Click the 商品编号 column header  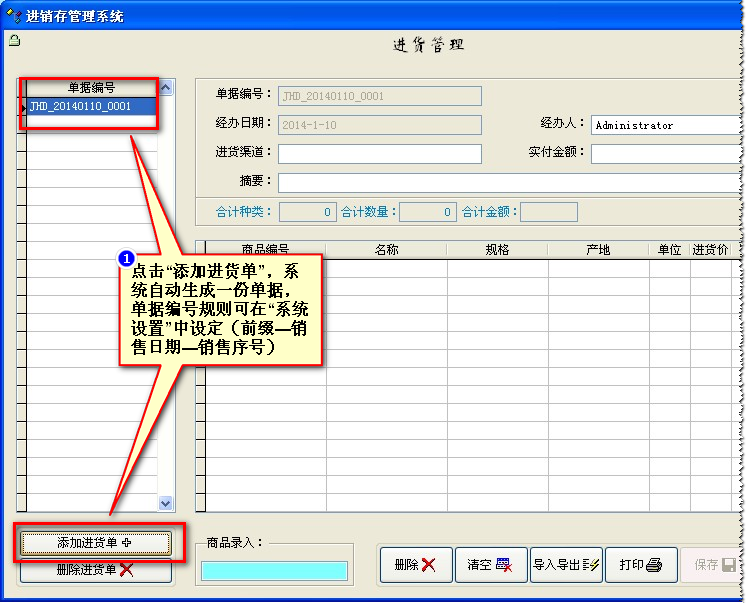click(266, 249)
